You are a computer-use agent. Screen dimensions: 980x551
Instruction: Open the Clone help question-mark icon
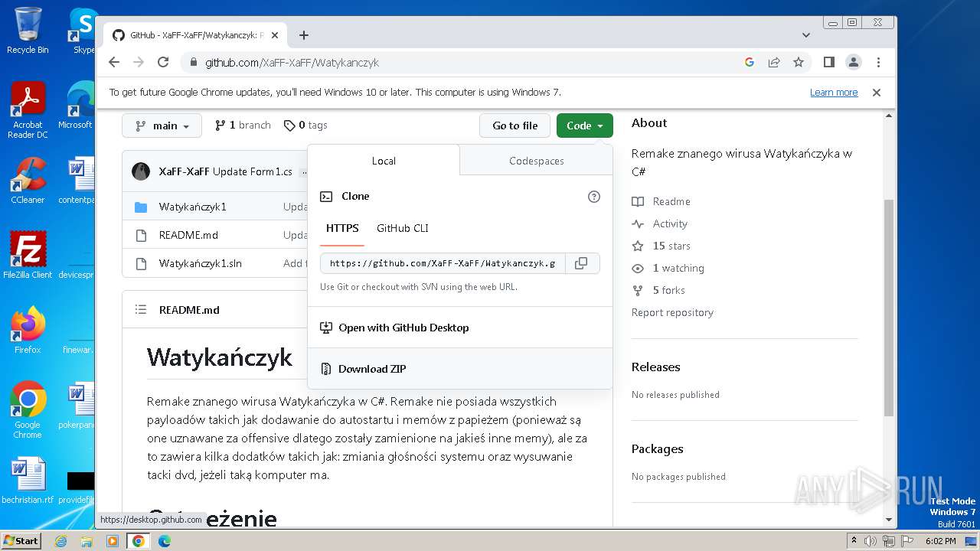(593, 197)
